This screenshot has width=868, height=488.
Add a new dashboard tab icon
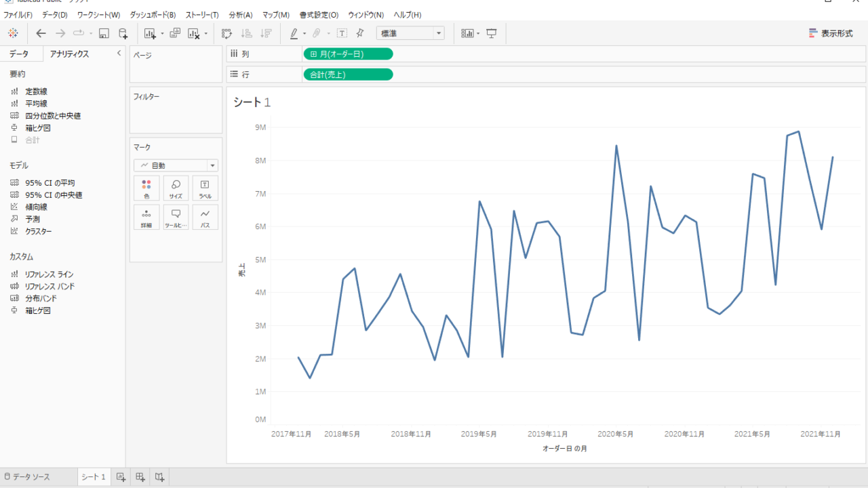[x=140, y=477]
